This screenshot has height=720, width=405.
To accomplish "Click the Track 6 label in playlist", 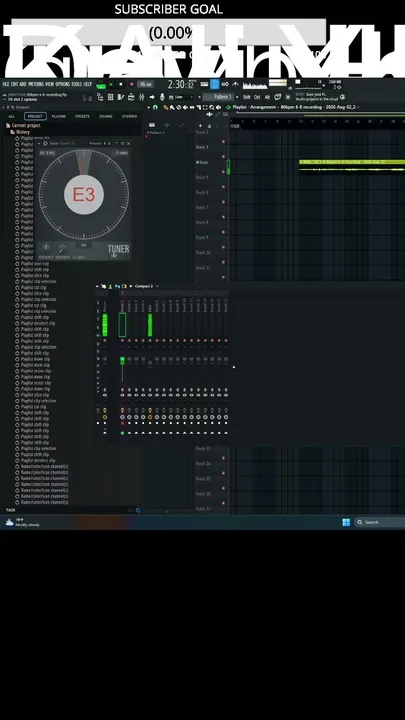I will pos(202,192).
